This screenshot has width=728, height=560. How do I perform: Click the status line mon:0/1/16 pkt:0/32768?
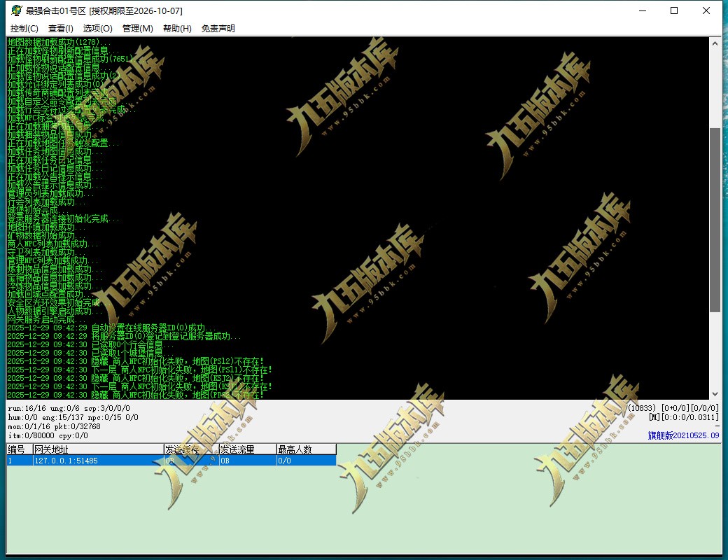[55, 426]
